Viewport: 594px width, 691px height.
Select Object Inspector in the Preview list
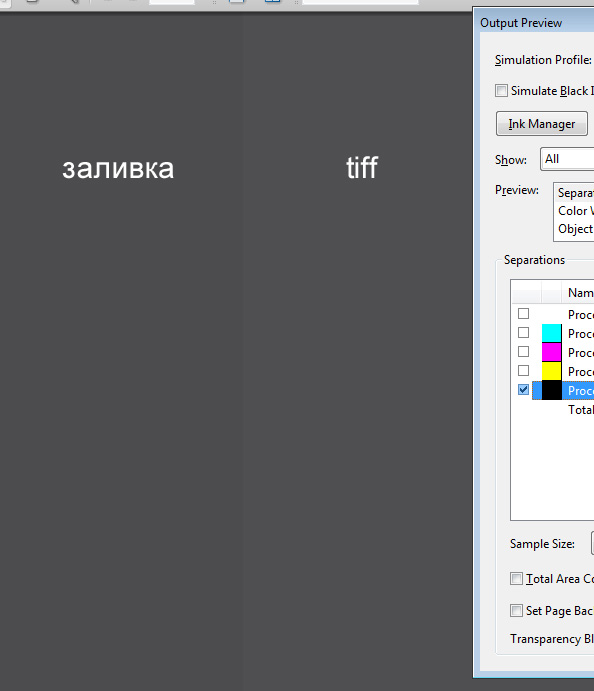point(575,229)
